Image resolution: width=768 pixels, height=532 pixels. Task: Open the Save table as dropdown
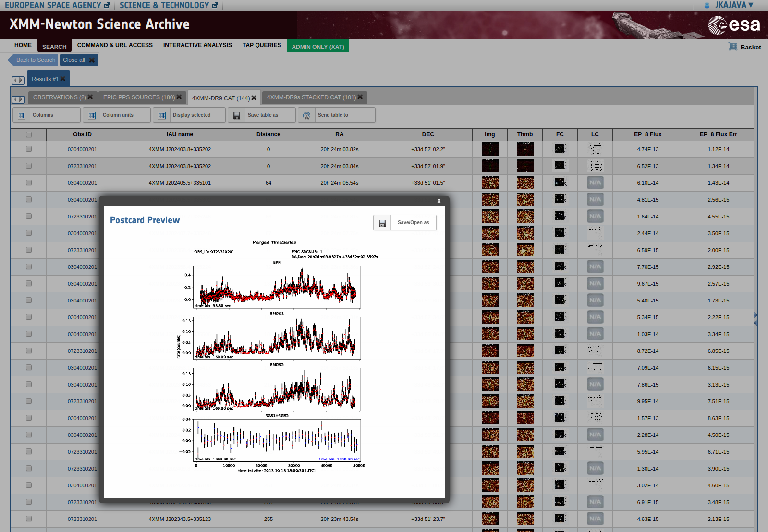pyautogui.click(x=262, y=115)
